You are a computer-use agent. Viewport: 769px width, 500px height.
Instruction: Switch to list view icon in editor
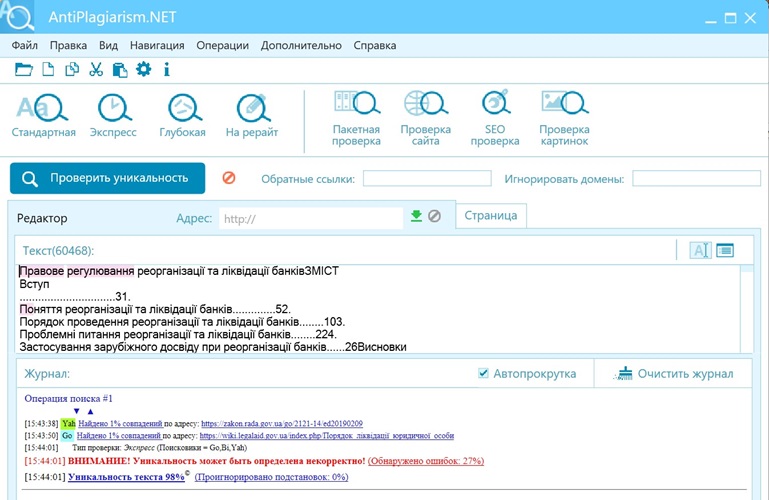[x=725, y=250]
